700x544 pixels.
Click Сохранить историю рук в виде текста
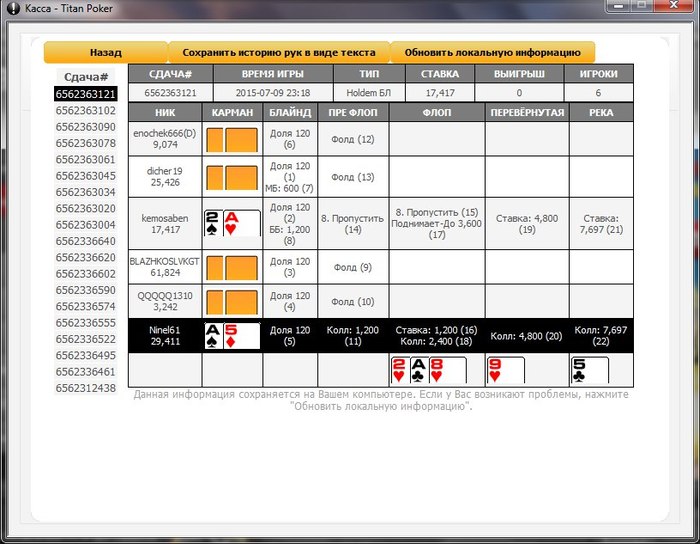pos(279,53)
